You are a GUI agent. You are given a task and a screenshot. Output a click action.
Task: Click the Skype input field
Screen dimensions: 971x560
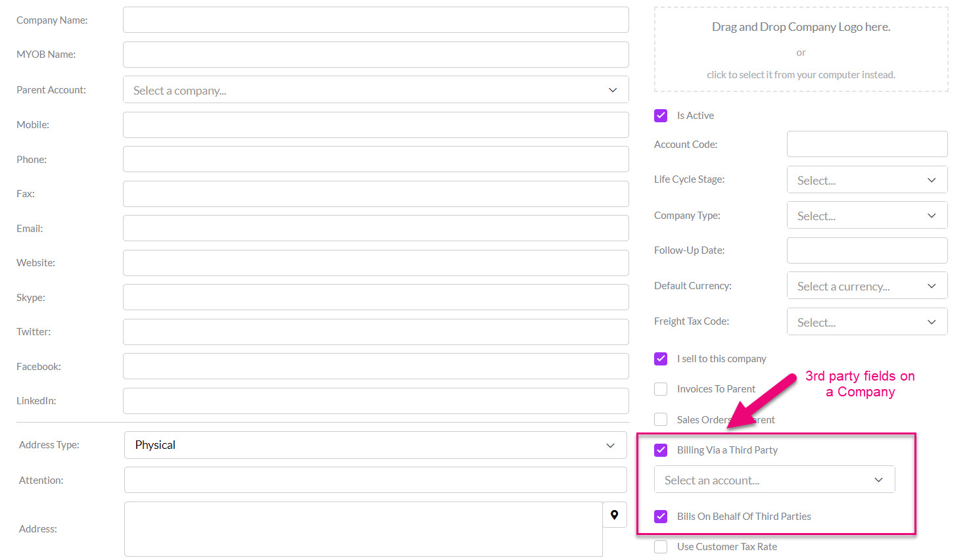(x=376, y=297)
